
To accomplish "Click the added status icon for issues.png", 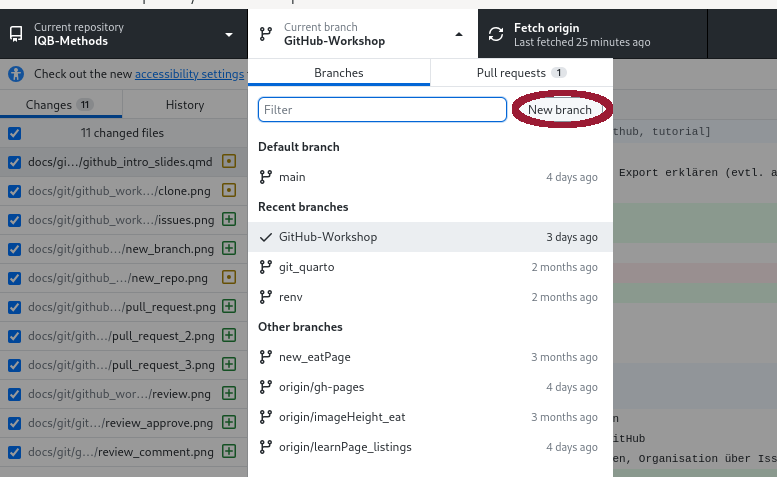I will [229, 219].
